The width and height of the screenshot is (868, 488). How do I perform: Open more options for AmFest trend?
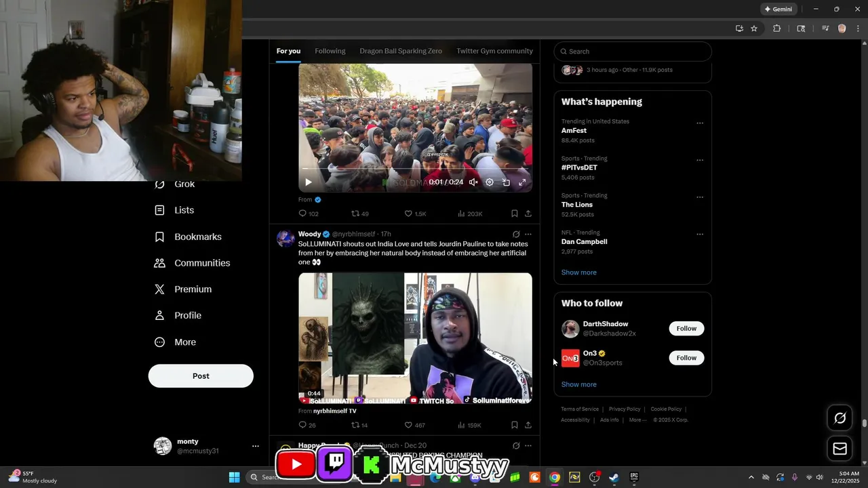click(700, 123)
